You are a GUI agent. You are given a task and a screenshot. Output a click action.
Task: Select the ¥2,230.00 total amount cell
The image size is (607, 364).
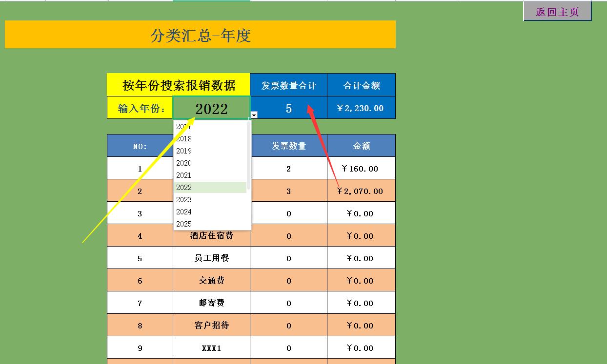click(x=361, y=108)
